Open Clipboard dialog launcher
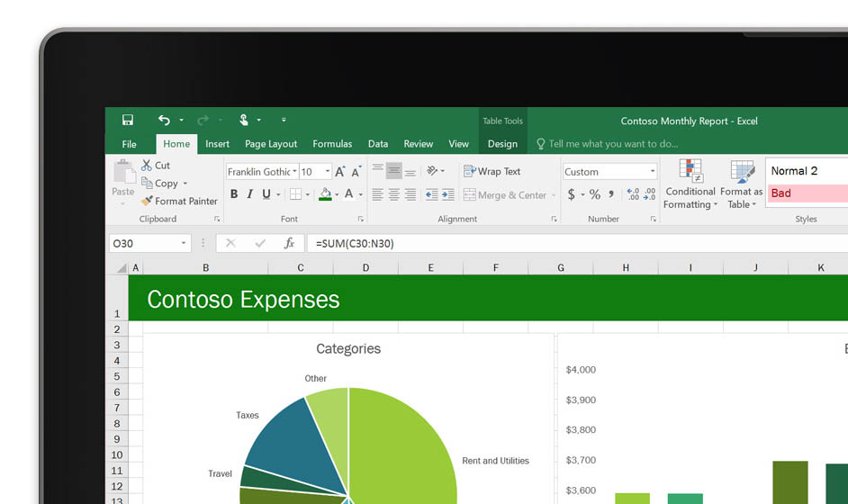 pyautogui.click(x=217, y=219)
